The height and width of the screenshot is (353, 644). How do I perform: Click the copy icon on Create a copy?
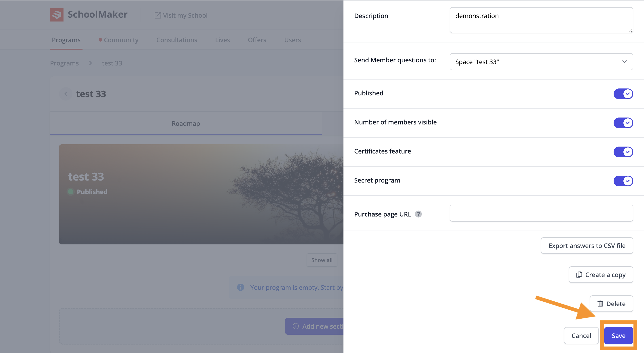579,275
